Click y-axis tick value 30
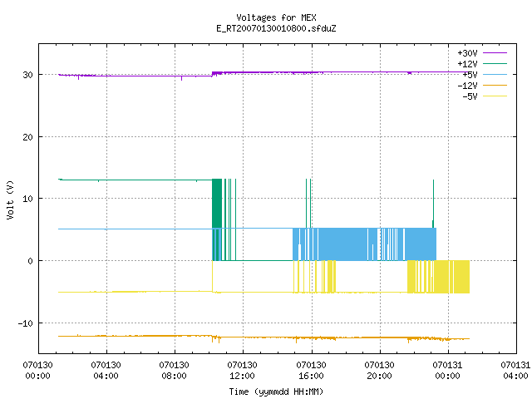This screenshot has width=532, height=399. pyautogui.click(x=27, y=75)
